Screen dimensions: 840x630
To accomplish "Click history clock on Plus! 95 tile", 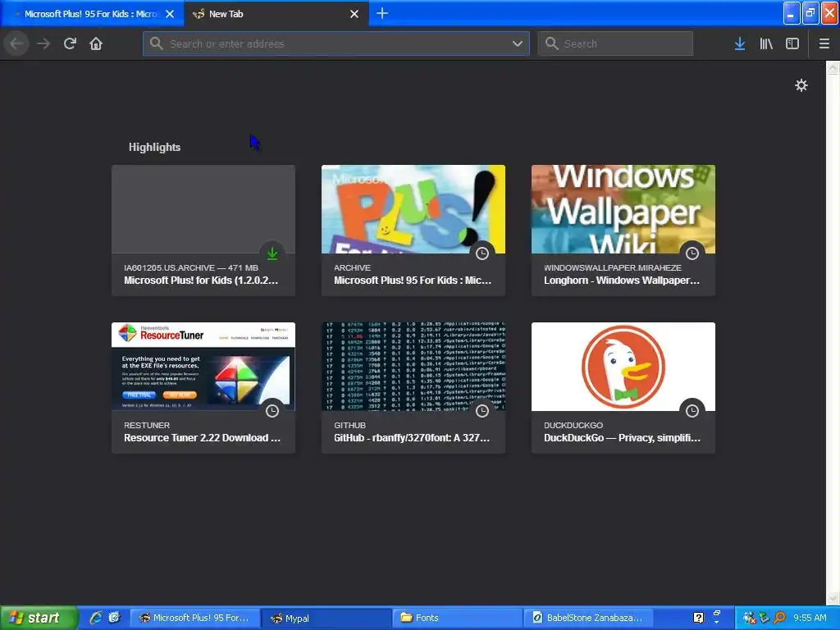I will (482, 253).
